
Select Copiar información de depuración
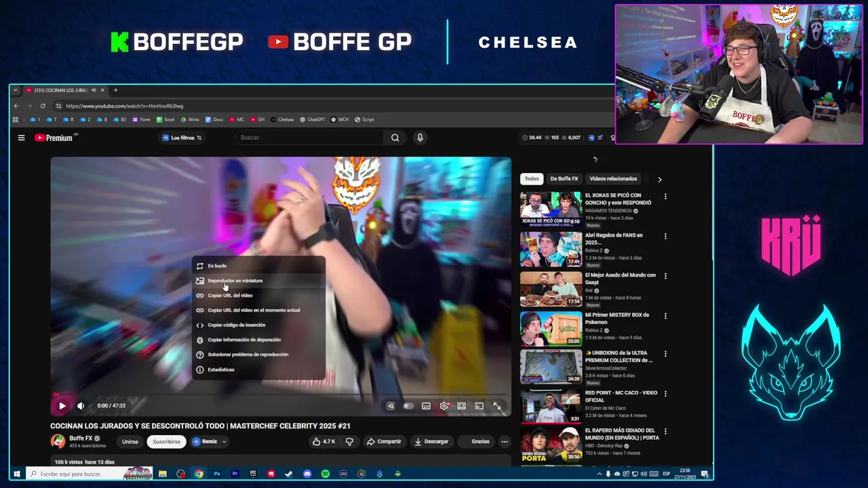tap(258, 340)
